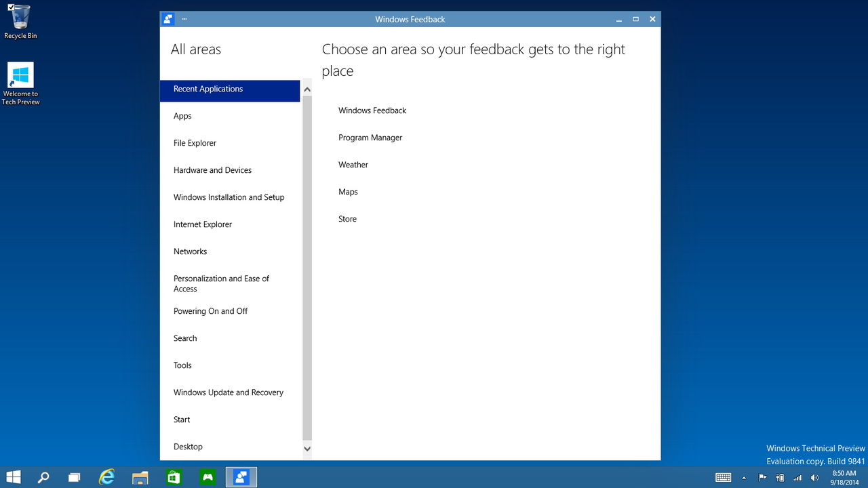
Task: Open the see more (...) menu in the title bar
Action: (x=184, y=19)
